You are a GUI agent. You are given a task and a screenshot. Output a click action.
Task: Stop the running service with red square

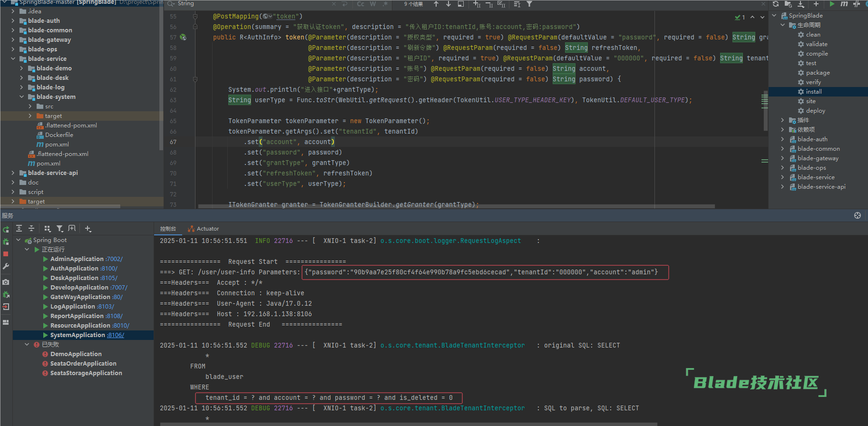pyautogui.click(x=6, y=254)
